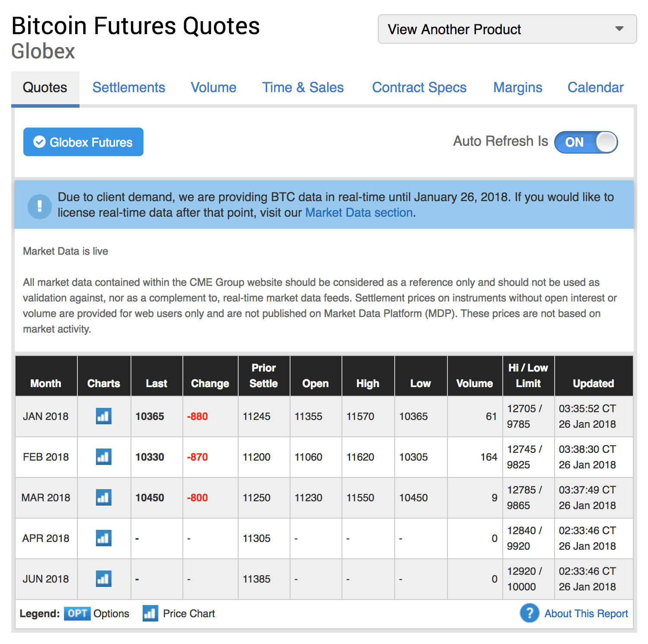648x644 pixels.
Task: Expand the View Another Product dropdown
Action: [507, 29]
